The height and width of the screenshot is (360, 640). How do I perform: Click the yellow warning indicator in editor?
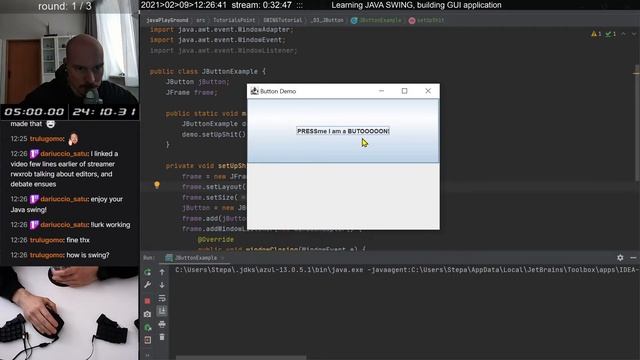596,34
